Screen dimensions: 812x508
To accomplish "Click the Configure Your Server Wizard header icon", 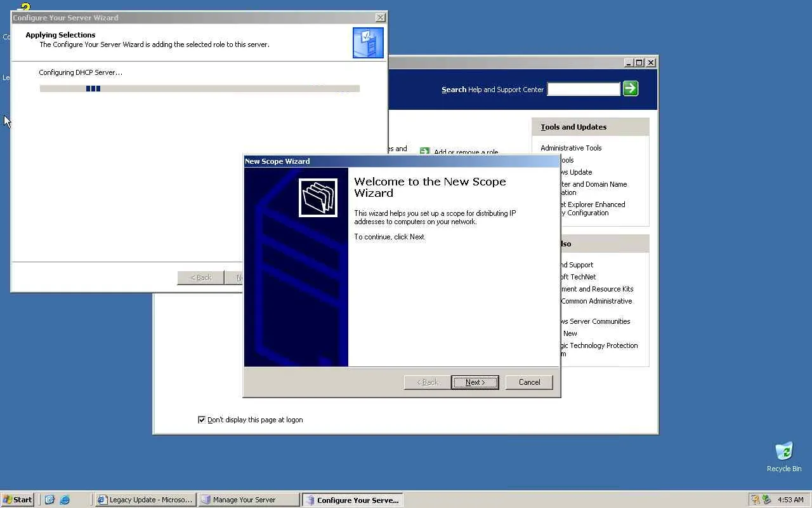I will tap(368, 43).
